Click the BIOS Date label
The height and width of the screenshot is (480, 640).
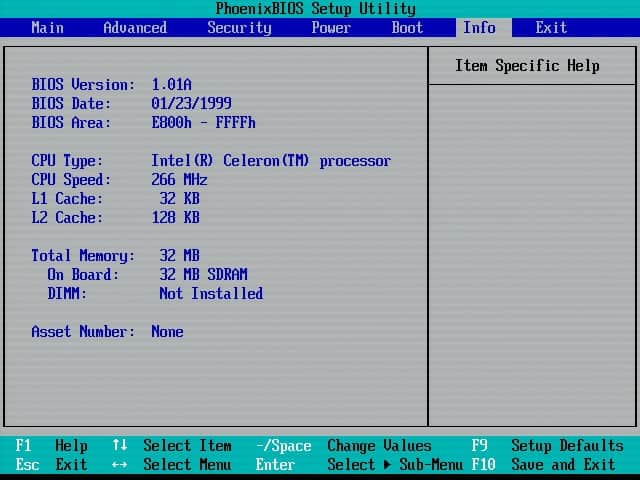click(71, 103)
